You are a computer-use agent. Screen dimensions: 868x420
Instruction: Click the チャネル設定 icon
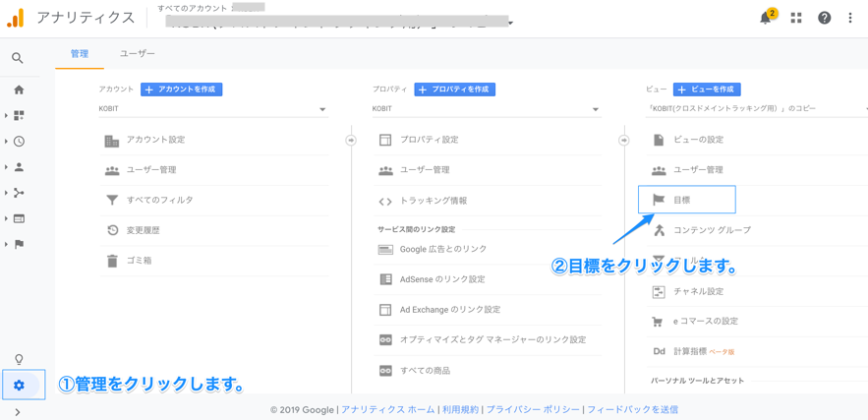[x=659, y=291]
